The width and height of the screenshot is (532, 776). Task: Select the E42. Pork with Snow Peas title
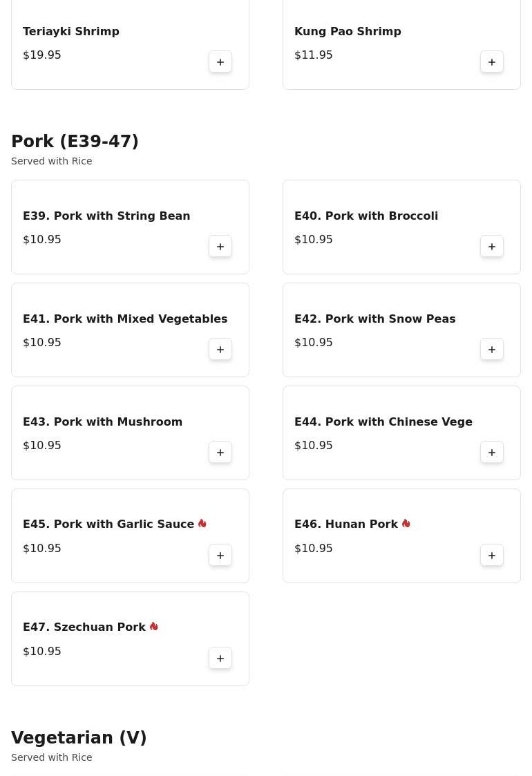pyautogui.click(x=374, y=319)
